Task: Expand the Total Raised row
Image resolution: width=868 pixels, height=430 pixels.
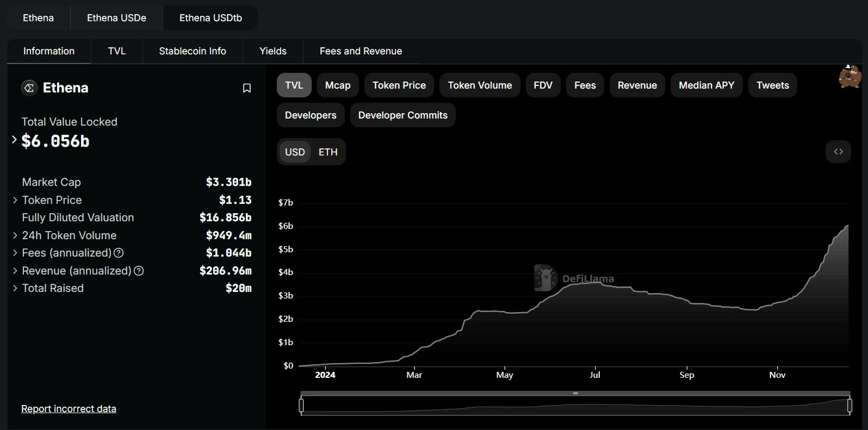Action: 15,288
